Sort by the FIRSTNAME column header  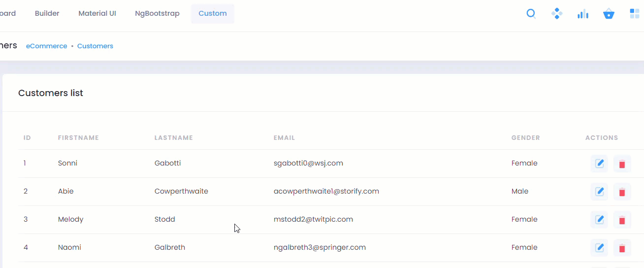tap(78, 138)
